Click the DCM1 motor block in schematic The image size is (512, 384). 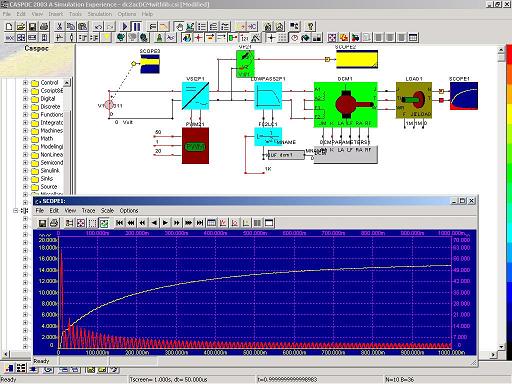(346, 105)
